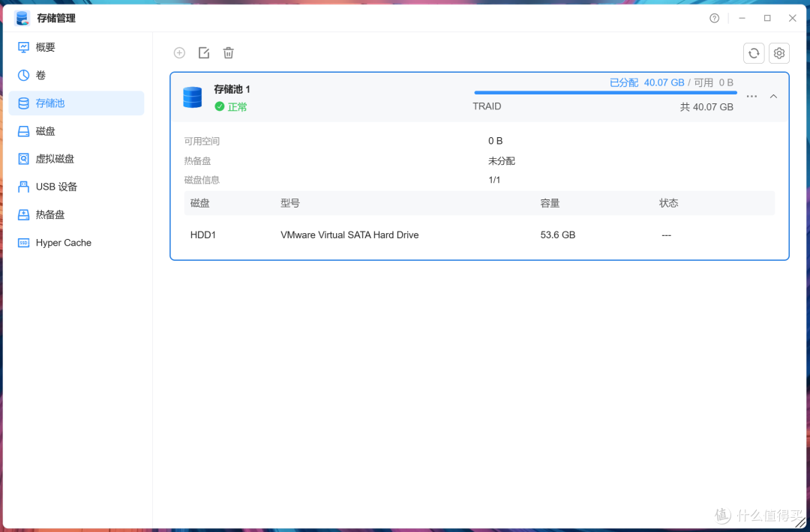Click the 卷 volume sidebar icon
Screen dimensions: 810x532
point(24,76)
